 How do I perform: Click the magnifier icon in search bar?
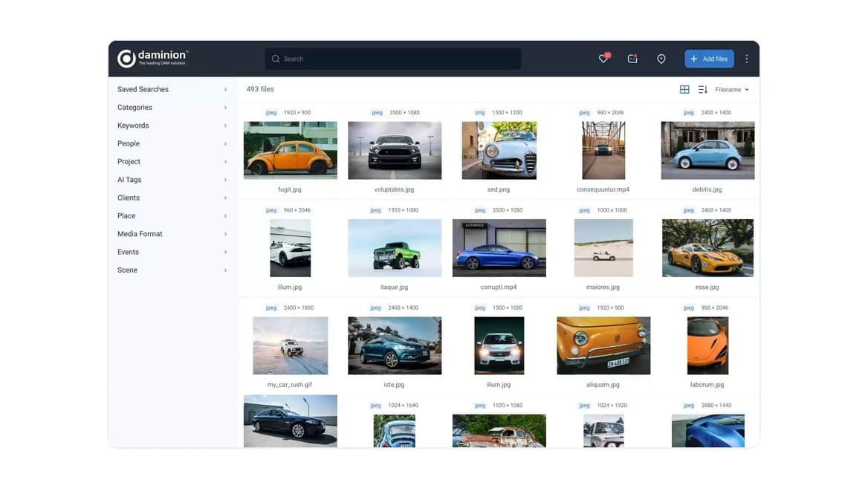(x=276, y=59)
